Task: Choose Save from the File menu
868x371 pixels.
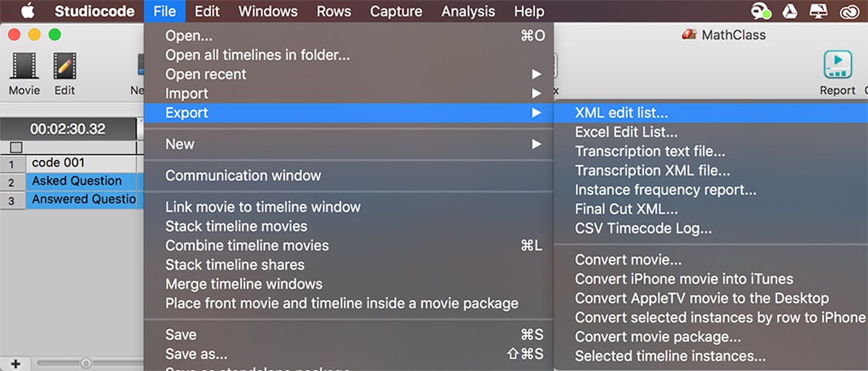Action: pos(349,335)
